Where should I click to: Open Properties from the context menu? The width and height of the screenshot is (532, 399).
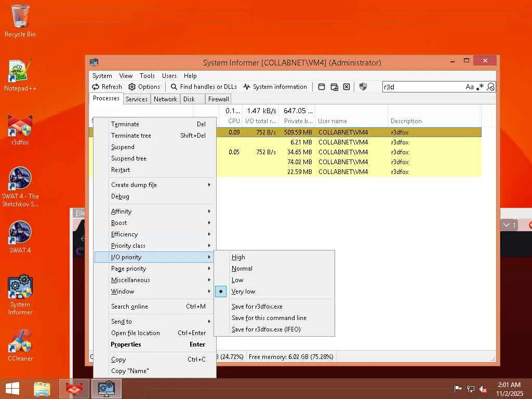[155, 344]
